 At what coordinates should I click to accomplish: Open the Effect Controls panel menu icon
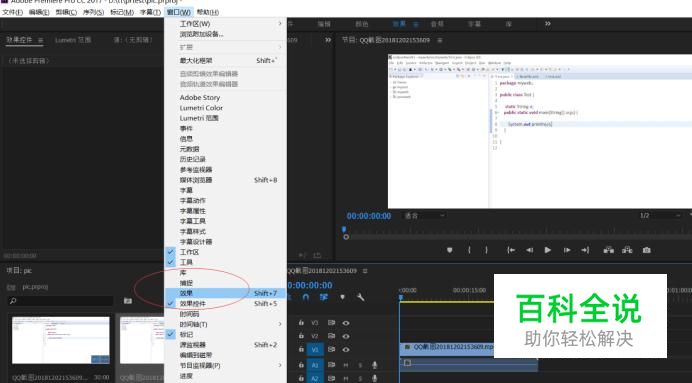[40, 40]
